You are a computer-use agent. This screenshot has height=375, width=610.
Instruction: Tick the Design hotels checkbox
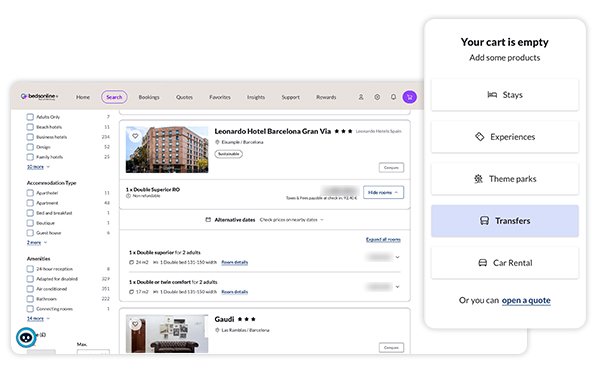[30, 147]
